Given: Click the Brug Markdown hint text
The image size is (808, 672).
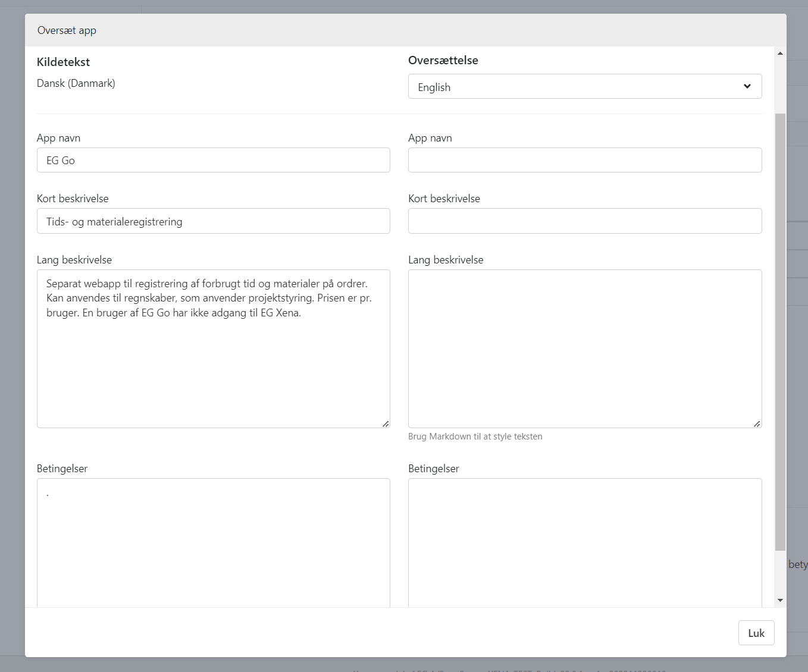Looking at the screenshot, I should click(475, 437).
